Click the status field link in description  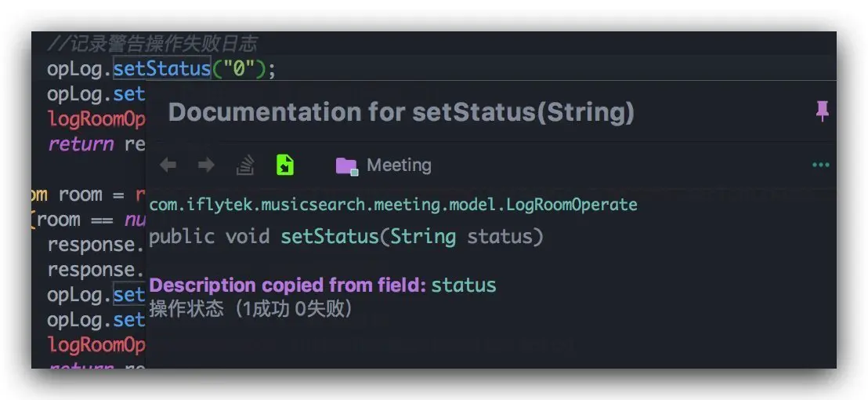[463, 285]
